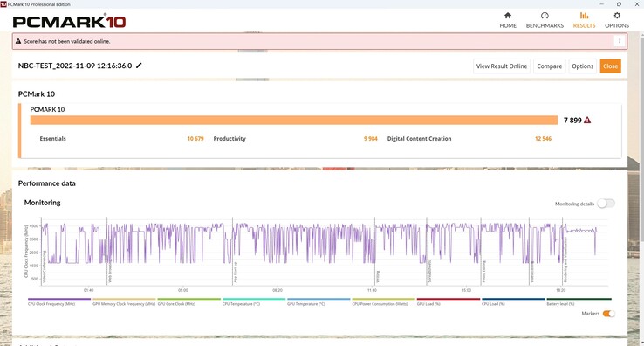Click the Compare button
The width and height of the screenshot is (644, 346).
coord(549,66)
